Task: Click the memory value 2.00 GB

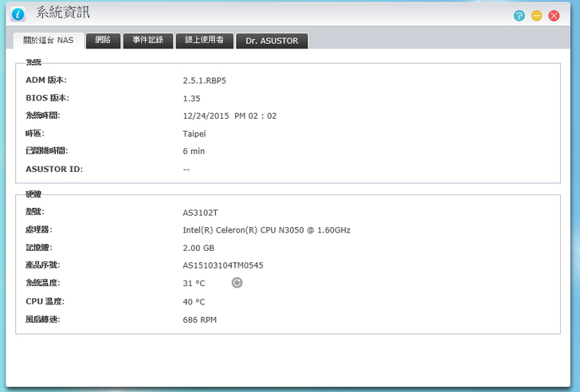Action: coord(198,248)
